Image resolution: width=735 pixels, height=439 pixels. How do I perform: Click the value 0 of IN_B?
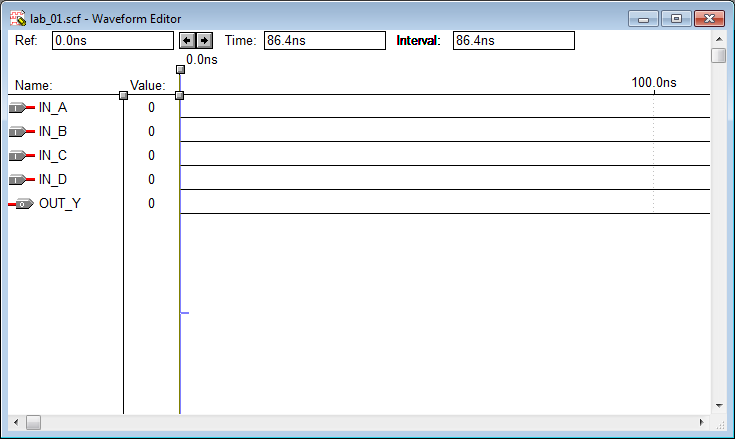click(151, 132)
